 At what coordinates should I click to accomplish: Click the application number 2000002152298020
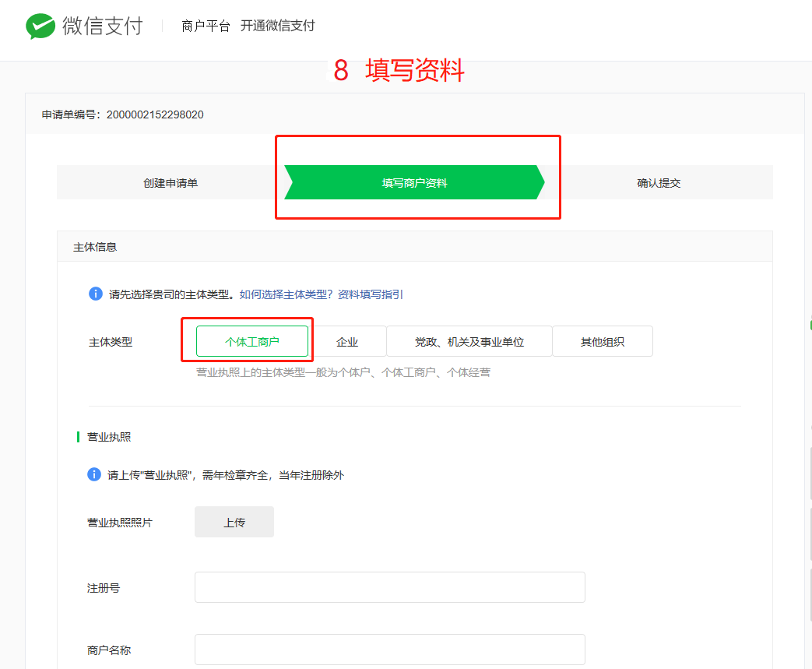tap(155, 114)
